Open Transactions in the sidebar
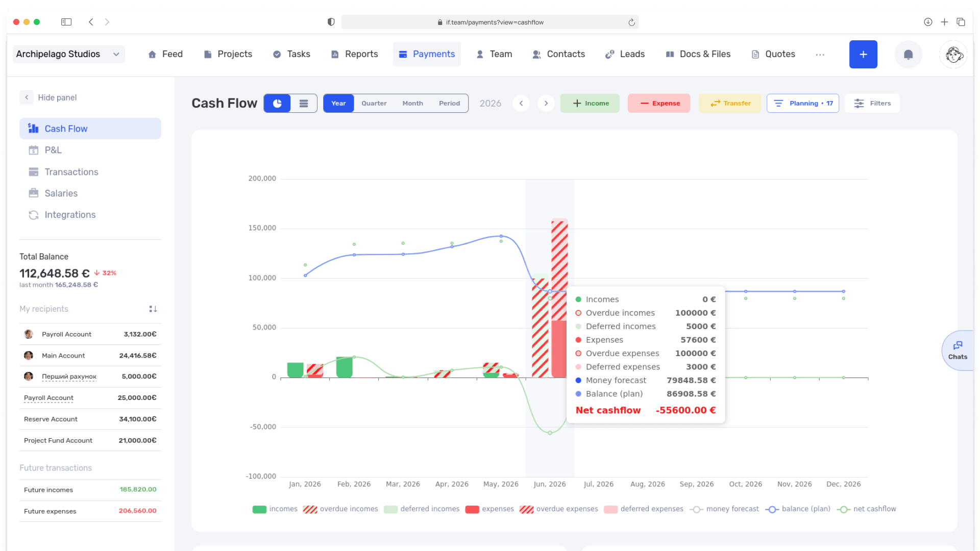This screenshot has height=551, width=980. pyautogui.click(x=71, y=172)
